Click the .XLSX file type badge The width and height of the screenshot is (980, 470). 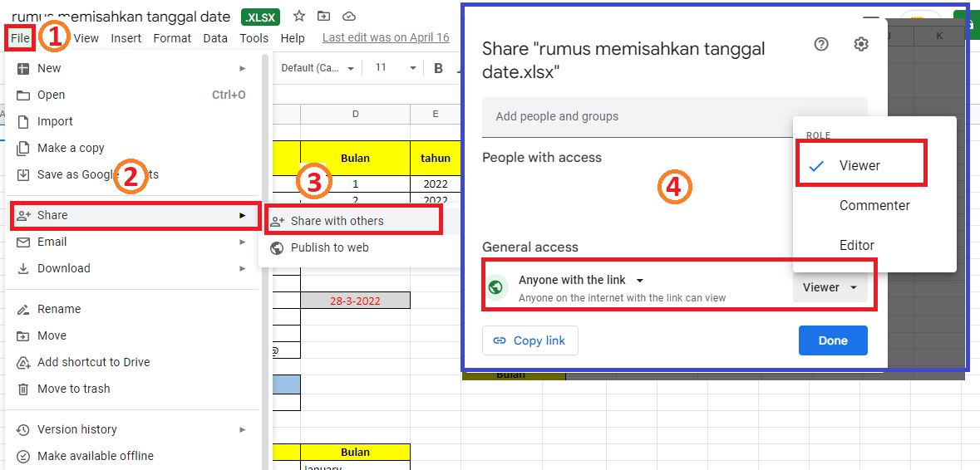click(x=261, y=17)
